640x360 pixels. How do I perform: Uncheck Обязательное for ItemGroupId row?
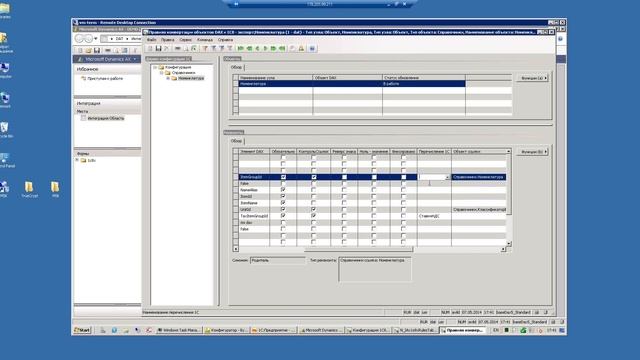[x=283, y=177]
